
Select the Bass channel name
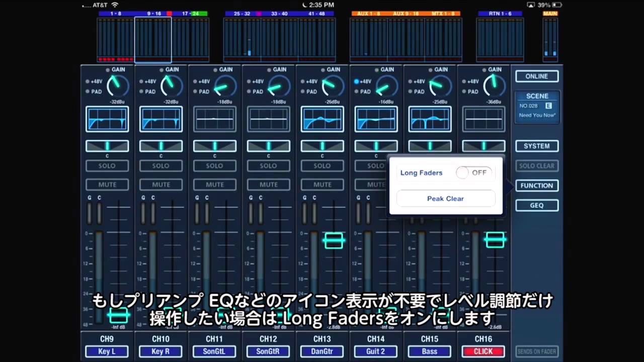coord(430,351)
